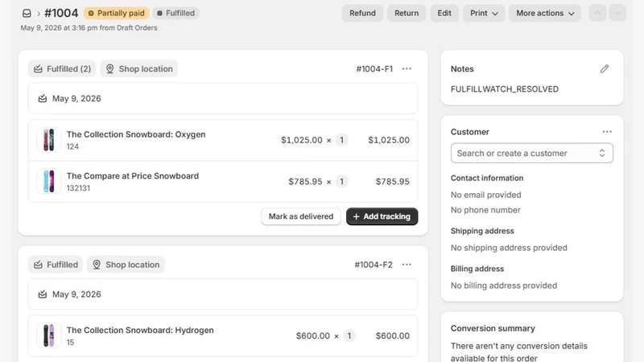Open the Customer card three-dot menu
The width and height of the screenshot is (644, 362).
pos(607,132)
